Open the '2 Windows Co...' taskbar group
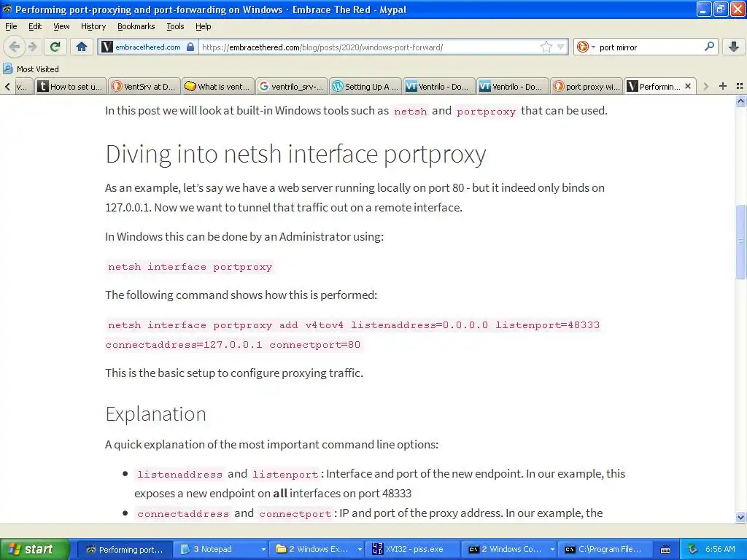Image resolution: width=747 pixels, height=560 pixels. [x=508, y=549]
